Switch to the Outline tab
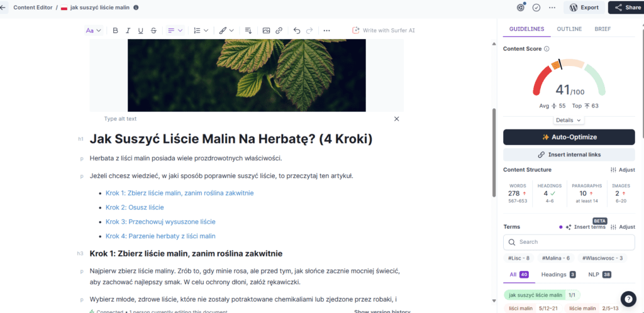 click(x=569, y=29)
